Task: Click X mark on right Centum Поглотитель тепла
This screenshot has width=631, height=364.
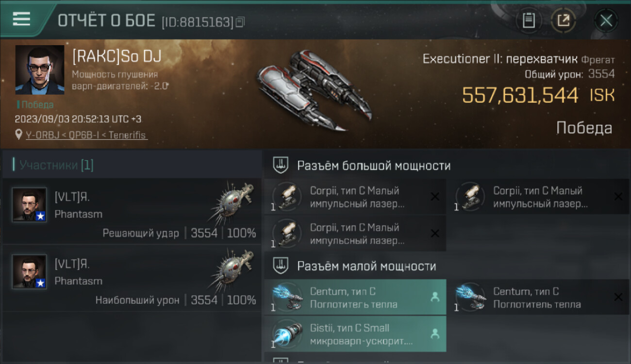Action: pos(618,297)
